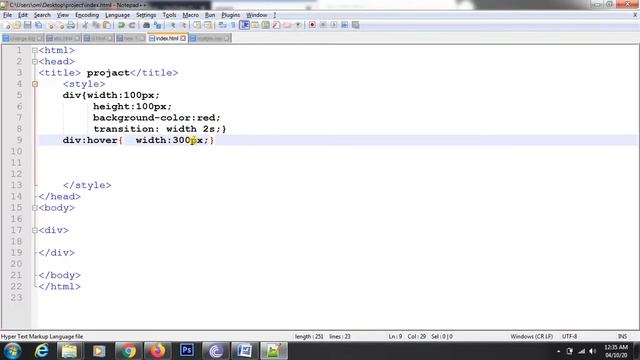This screenshot has height=360, width=640.
Task: Create a new document via toolbar New icon
Action: pyautogui.click(x=7, y=25)
